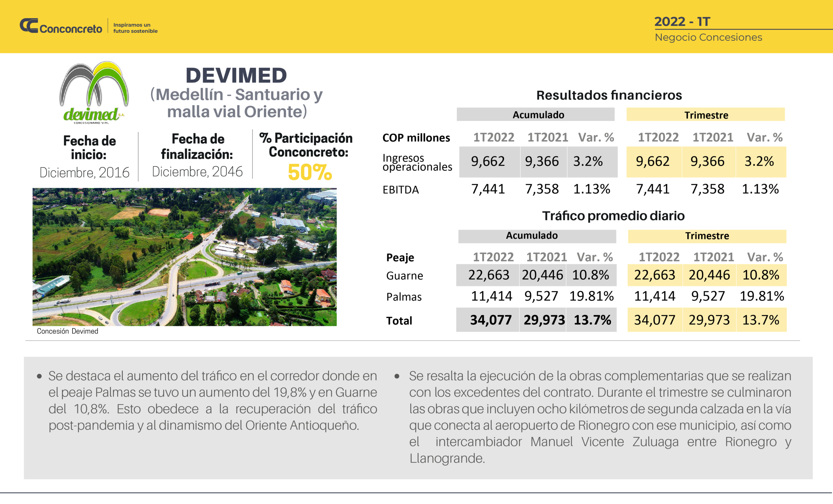Click the Diciembre, 2016 start date

click(84, 173)
